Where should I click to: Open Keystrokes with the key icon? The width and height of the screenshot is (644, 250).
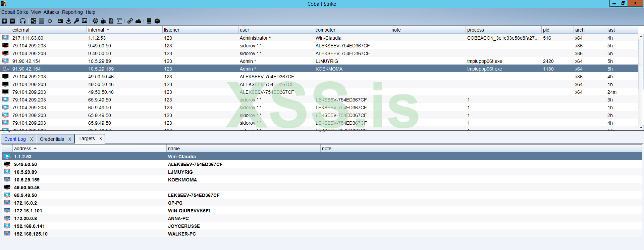[x=76, y=21]
